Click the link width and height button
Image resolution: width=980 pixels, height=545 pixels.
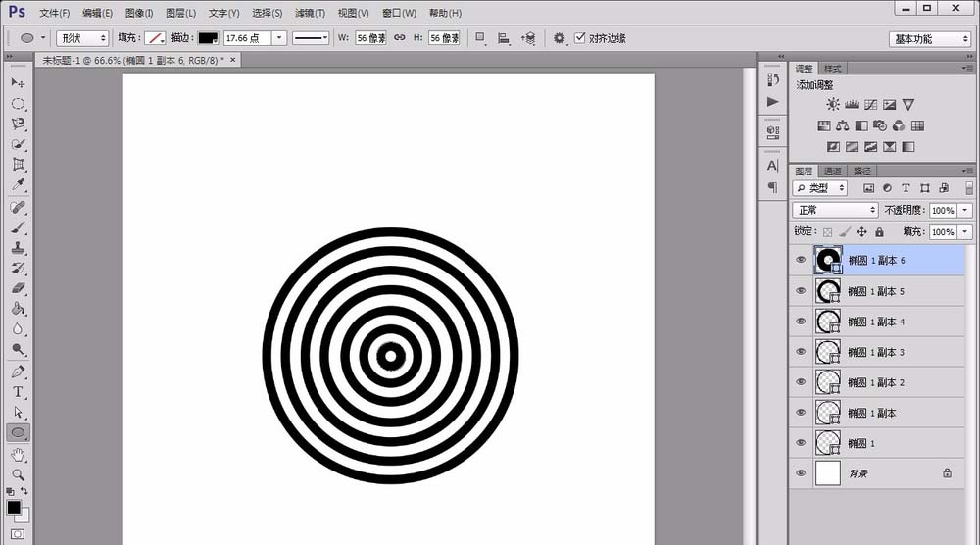point(399,38)
